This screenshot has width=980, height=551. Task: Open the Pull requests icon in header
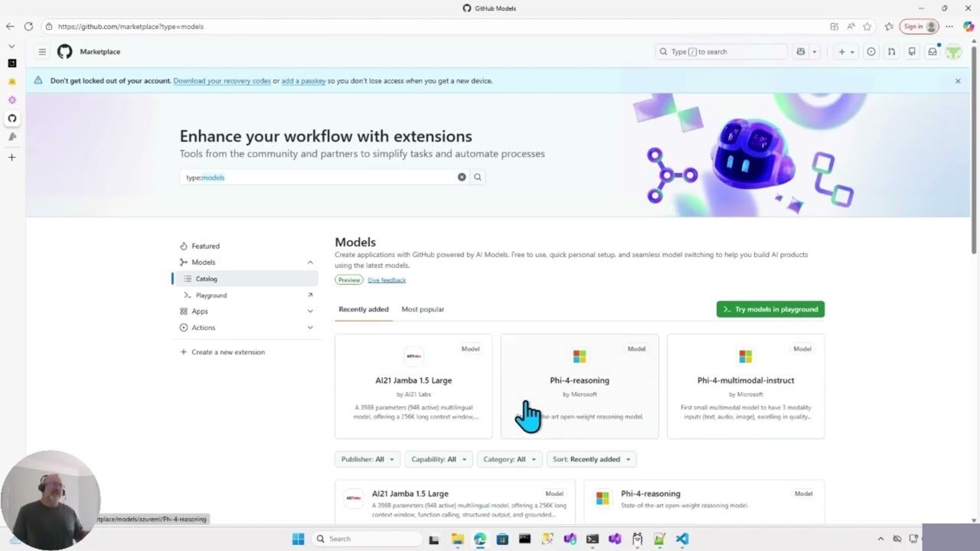[891, 51]
